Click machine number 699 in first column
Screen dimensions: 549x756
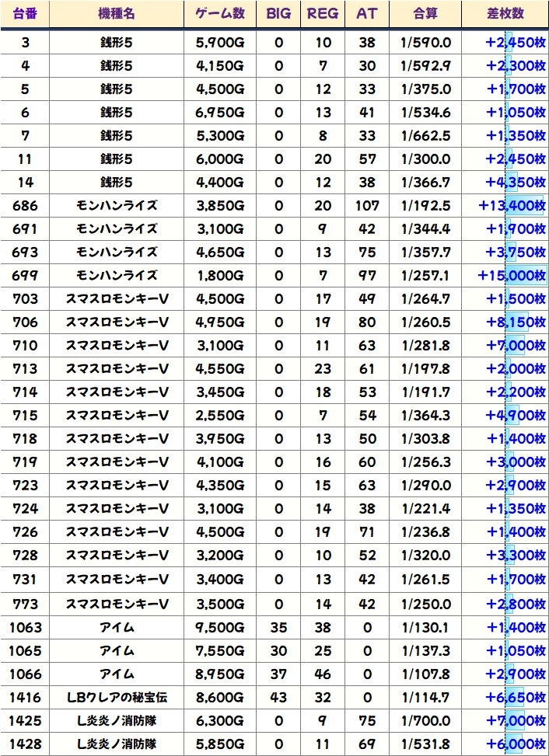click(x=25, y=276)
